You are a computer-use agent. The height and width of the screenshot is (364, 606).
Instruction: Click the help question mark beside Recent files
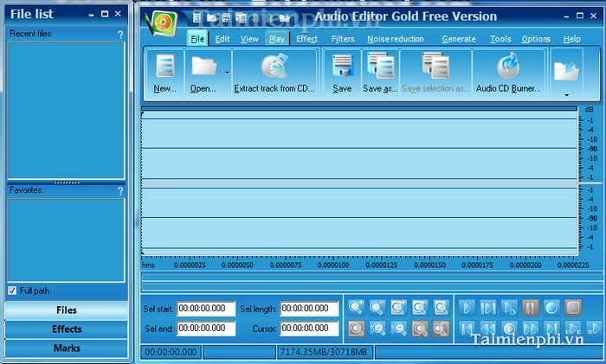click(120, 35)
